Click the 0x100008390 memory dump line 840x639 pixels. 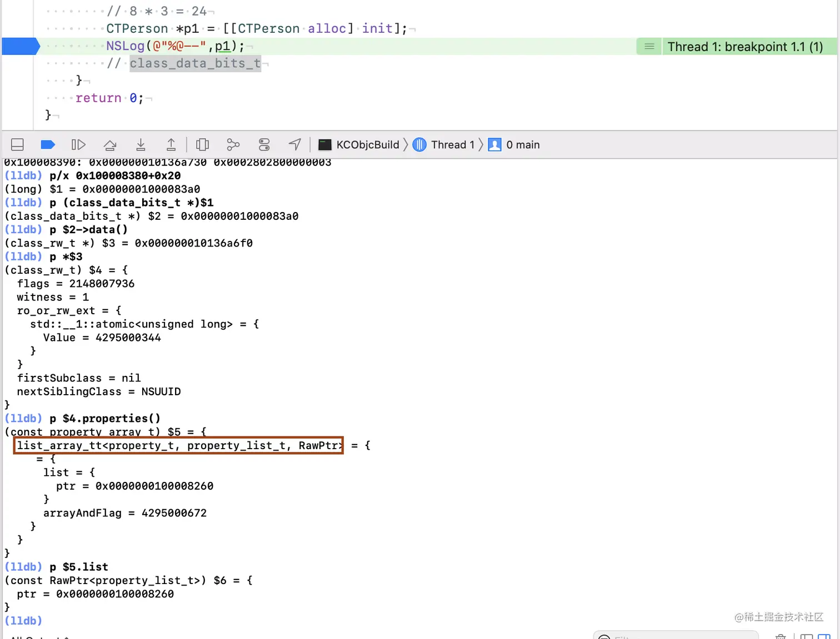point(168,162)
